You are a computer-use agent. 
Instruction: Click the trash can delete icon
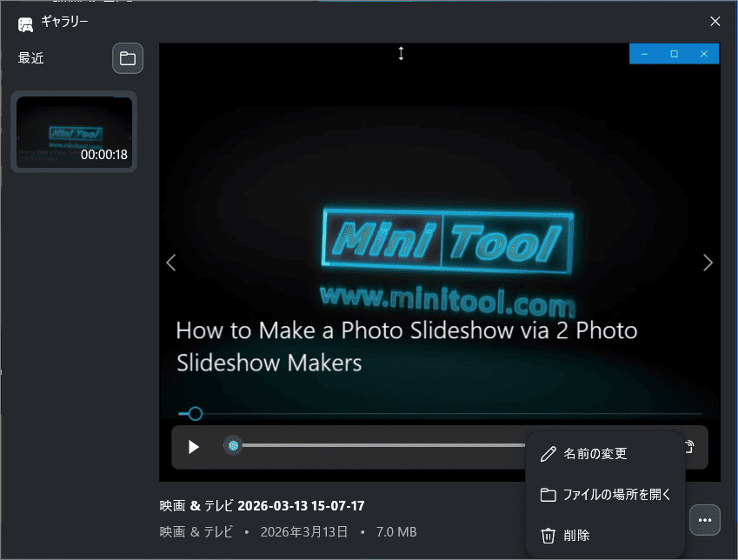coord(548,536)
